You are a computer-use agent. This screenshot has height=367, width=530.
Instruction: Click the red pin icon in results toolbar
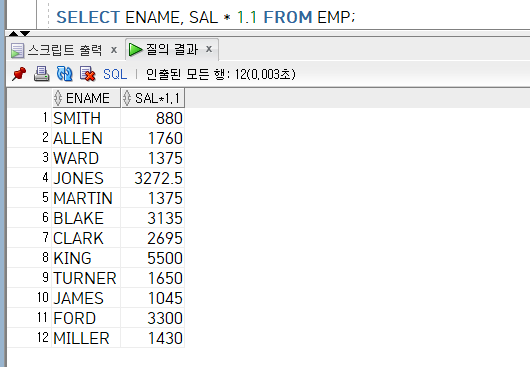(19, 74)
